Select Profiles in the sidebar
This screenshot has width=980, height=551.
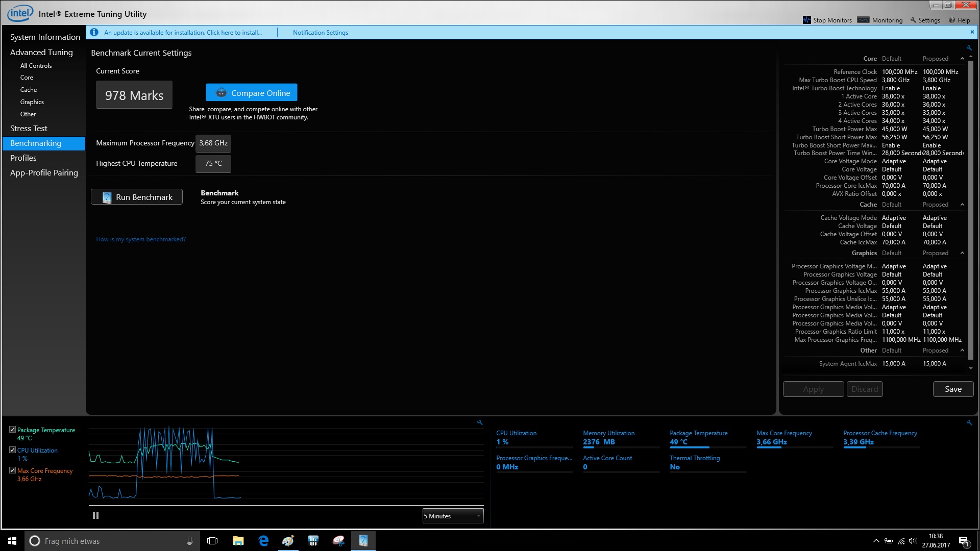click(23, 158)
